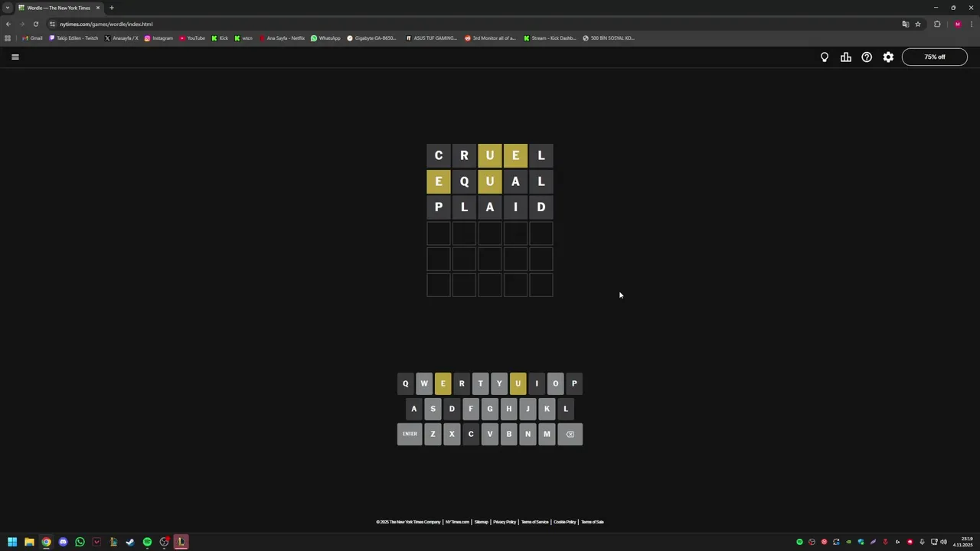Click the ENTER key on Wordle keyboard
The width and height of the screenshot is (980, 551).
click(x=410, y=434)
